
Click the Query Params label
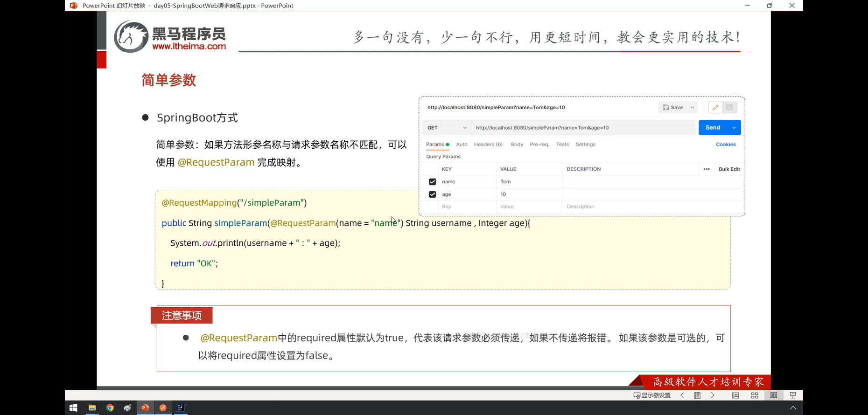point(443,157)
